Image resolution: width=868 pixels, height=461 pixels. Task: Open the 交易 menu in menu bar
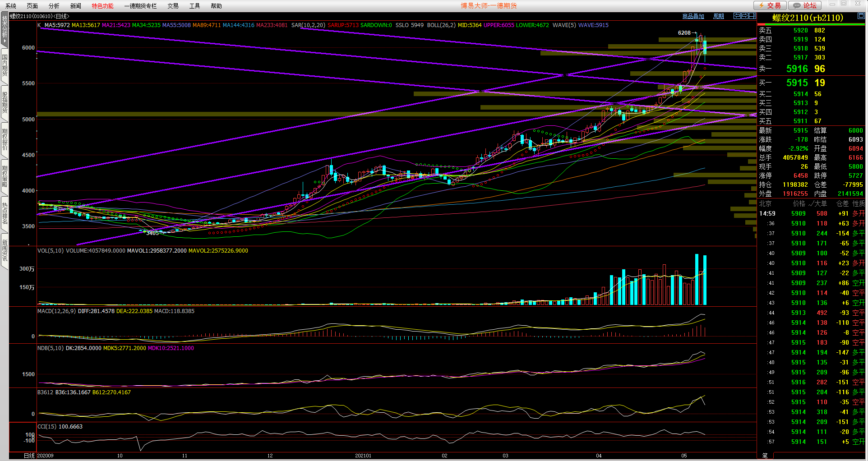tap(173, 6)
